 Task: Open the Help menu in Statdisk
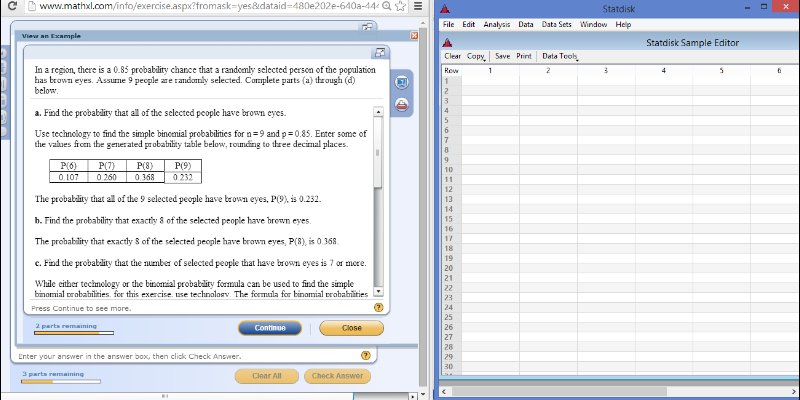click(x=623, y=24)
